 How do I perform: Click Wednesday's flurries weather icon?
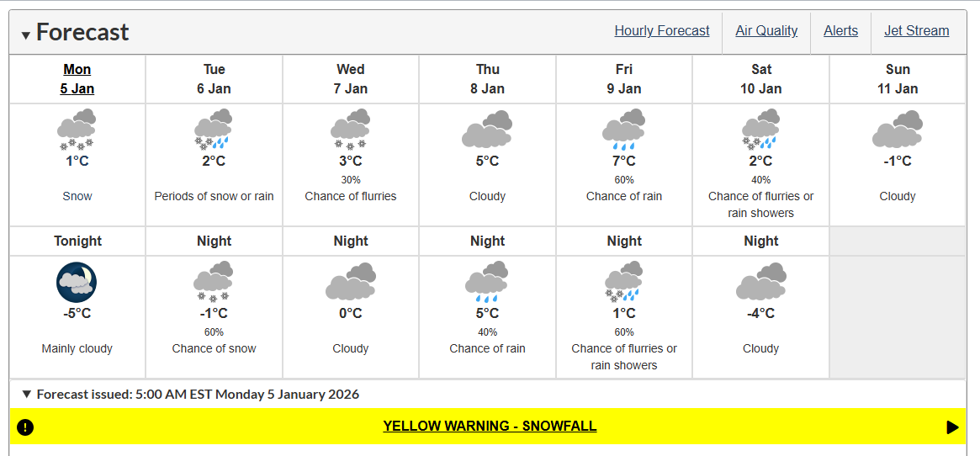350,129
